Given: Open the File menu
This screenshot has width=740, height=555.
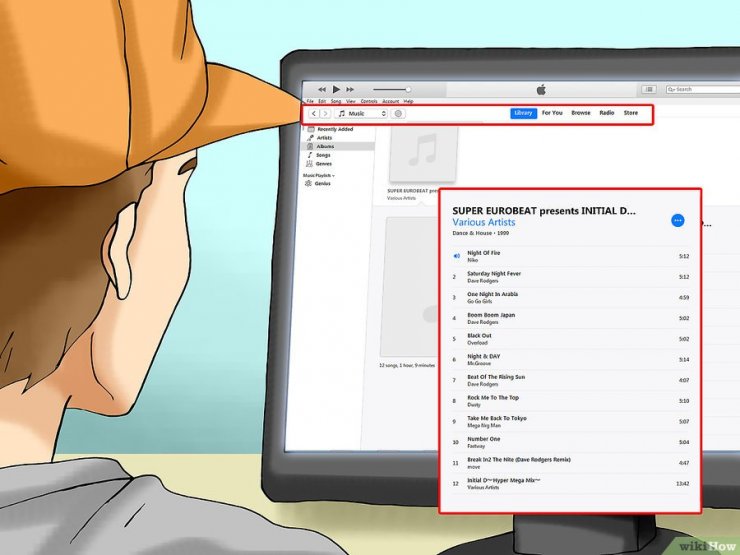Looking at the screenshot, I should [x=310, y=101].
